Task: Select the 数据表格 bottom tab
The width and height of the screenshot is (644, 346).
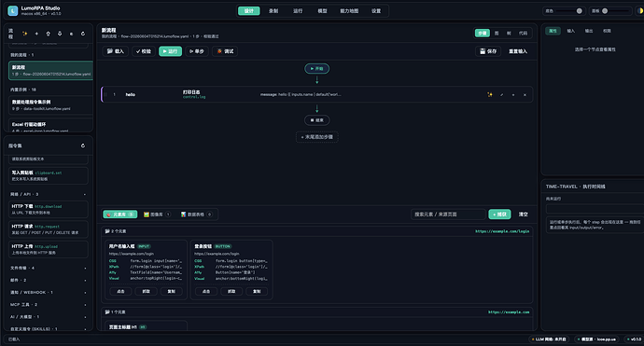Action: coord(196,215)
